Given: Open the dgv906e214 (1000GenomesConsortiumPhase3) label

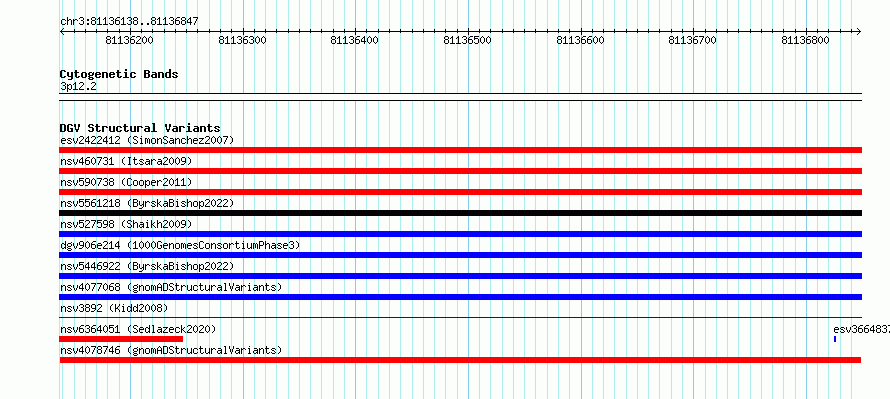Looking at the screenshot, I should coord(180,245).
